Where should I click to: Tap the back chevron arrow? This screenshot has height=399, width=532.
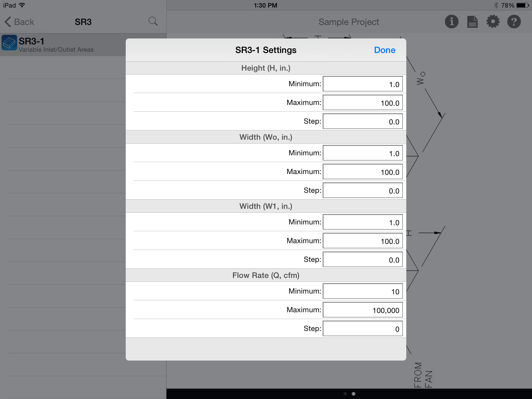coord(8,22)
